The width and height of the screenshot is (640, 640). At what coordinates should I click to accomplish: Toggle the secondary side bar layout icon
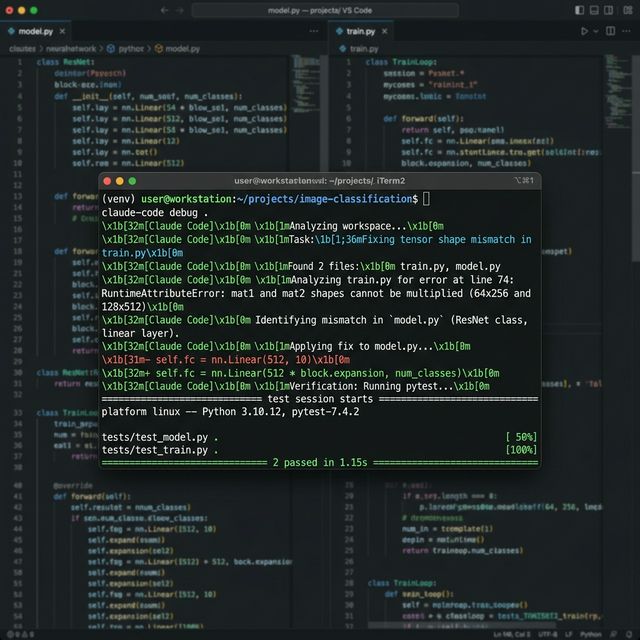(608, 10)
